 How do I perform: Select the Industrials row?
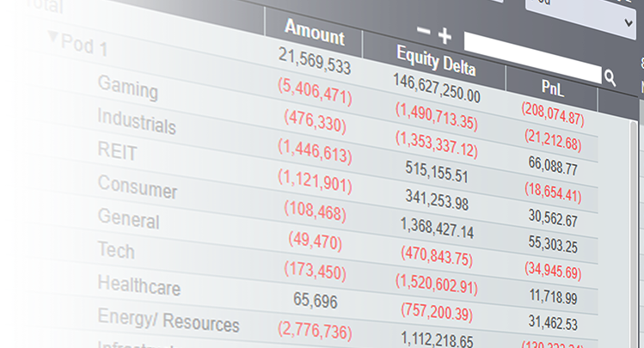pos(137,121)
